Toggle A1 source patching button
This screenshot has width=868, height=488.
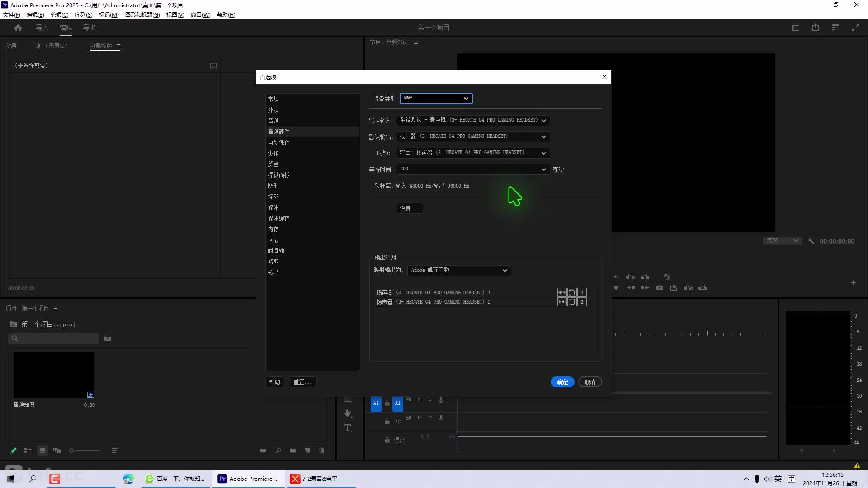(376, 404)
